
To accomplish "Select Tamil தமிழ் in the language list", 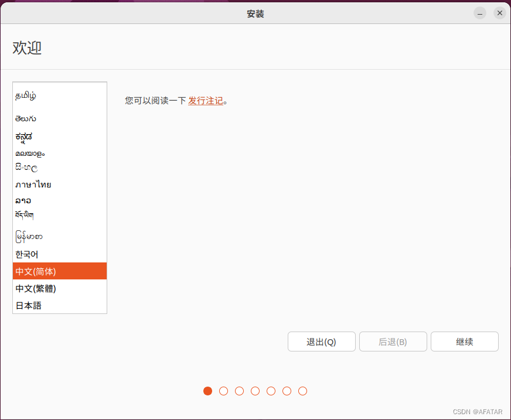I will (60, 95).
